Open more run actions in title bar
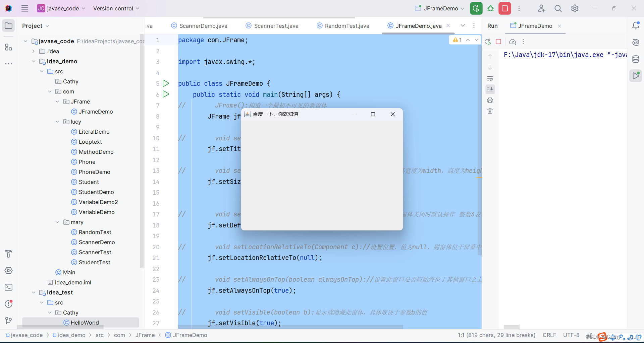 coord(519,8)
